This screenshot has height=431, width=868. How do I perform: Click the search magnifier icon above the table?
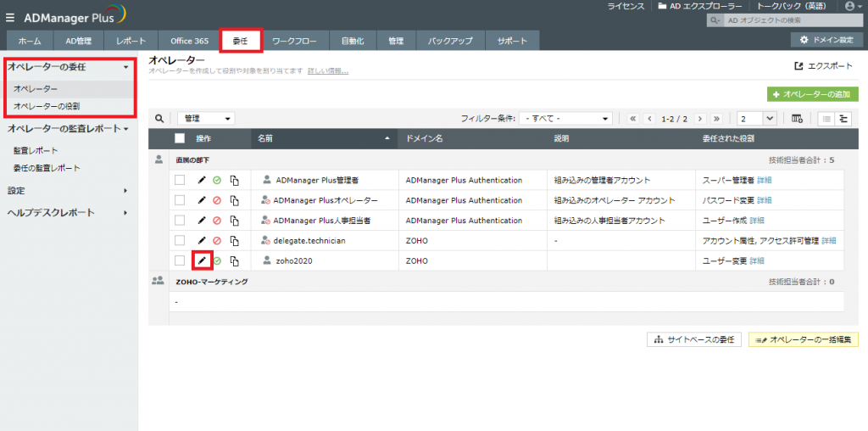159,119
